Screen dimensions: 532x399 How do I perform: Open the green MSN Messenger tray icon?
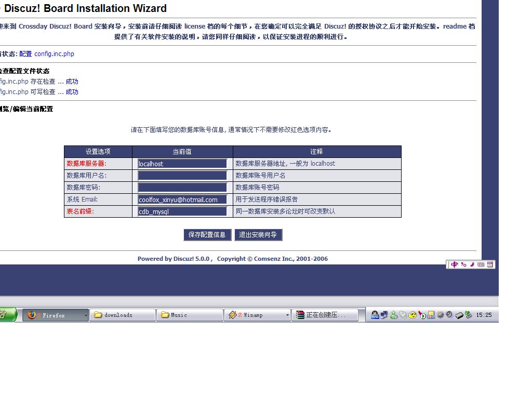(394, 315)
